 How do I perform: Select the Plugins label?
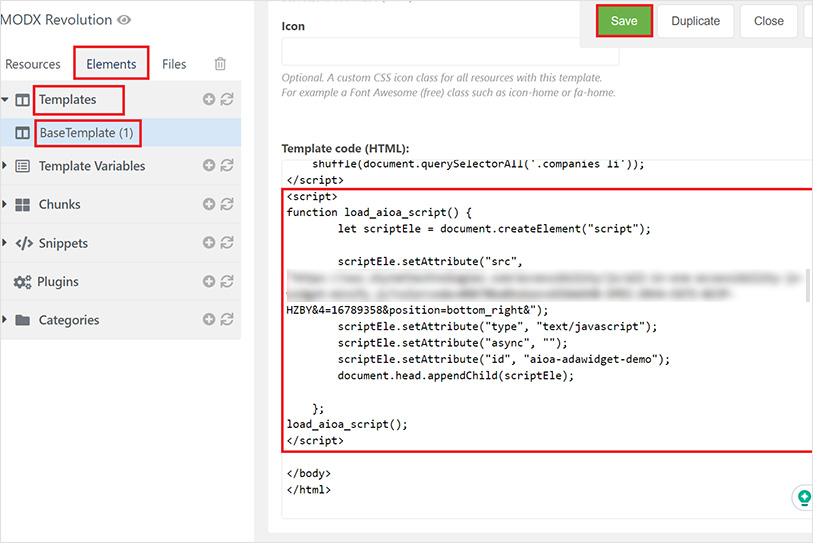pyautogui.click(x=58, y=282)
